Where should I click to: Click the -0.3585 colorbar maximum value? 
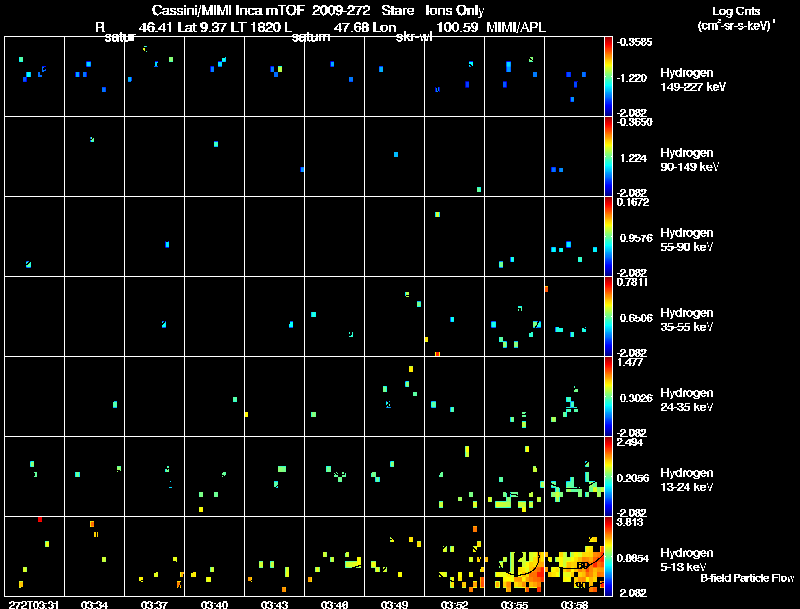(634, 42)
